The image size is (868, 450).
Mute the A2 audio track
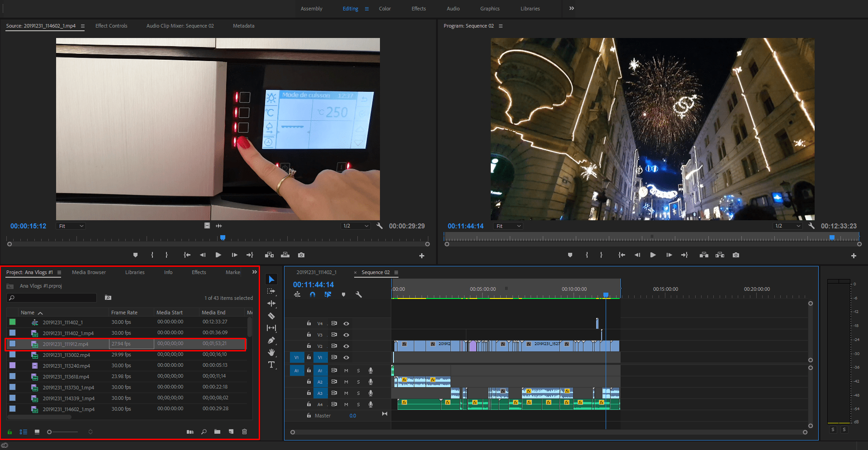(346, 382)
